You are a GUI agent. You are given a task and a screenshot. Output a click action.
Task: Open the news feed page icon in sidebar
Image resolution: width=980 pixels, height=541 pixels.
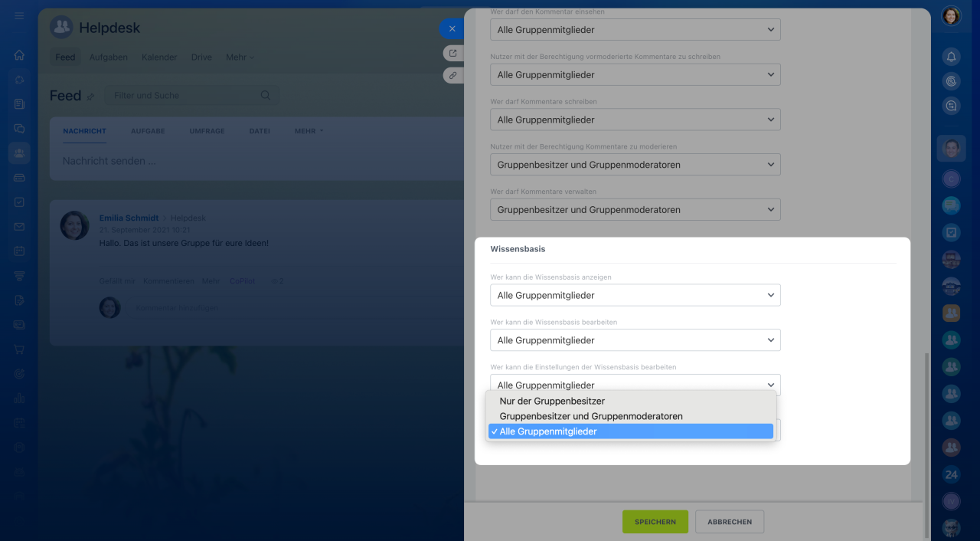pyautogui.click(x=19, y=104)
